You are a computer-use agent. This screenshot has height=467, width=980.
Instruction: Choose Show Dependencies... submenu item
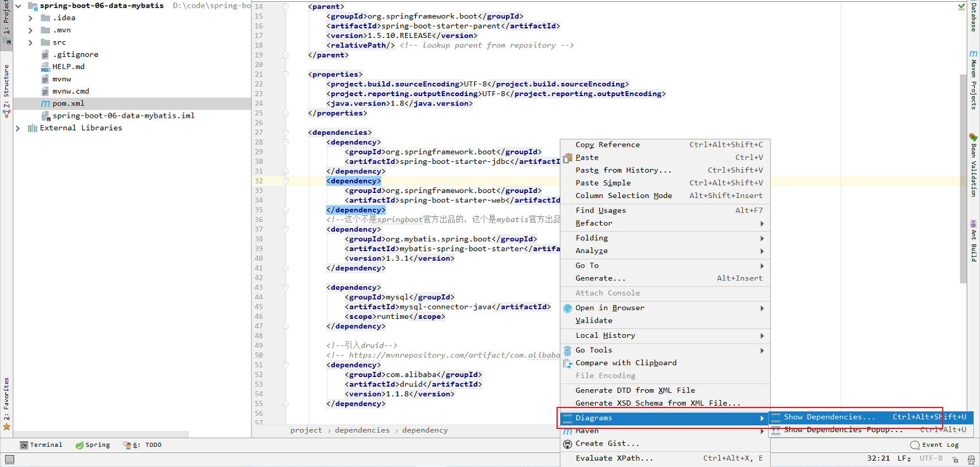tap(871, 417)
